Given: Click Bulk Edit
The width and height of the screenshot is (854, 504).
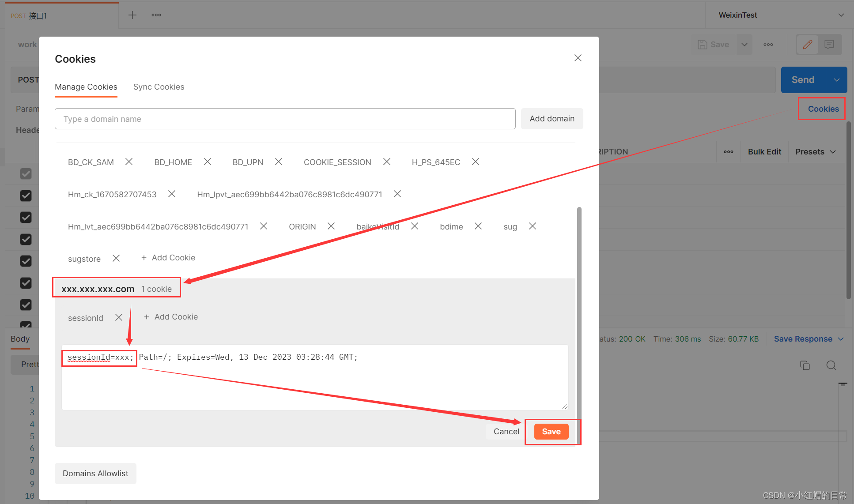Looking at the screenshot, I should coord(764,152).
